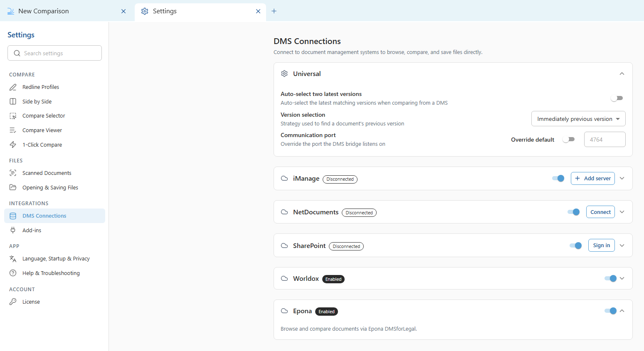Disable the iManage connection toggle

(558, 178)
